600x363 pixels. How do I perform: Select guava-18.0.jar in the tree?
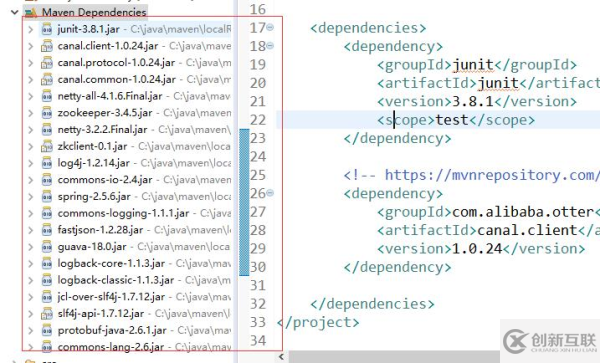[x=92, y=247]
